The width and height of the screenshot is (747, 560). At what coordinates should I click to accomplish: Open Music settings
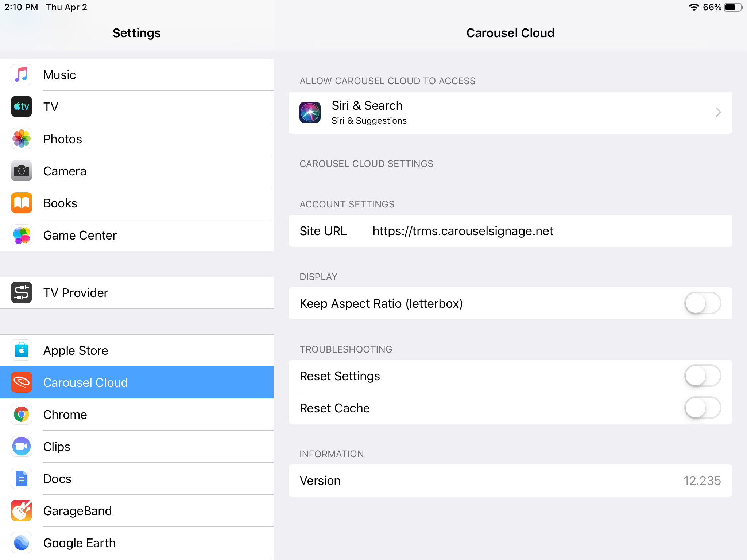(x=137, y=75)
